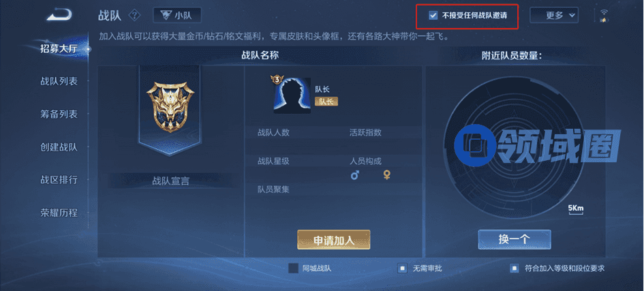Open the 战区排行 sidebar tab

pyautogui.click(x=59, y=180)
